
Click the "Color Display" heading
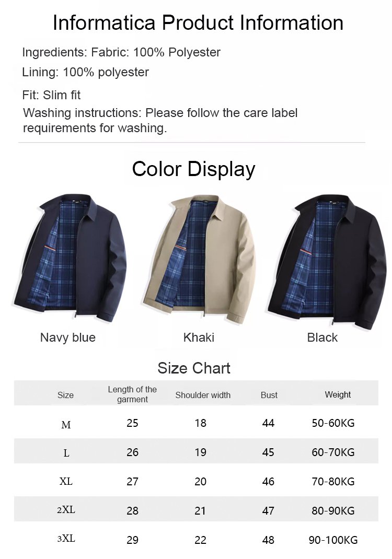pos(193,169)
